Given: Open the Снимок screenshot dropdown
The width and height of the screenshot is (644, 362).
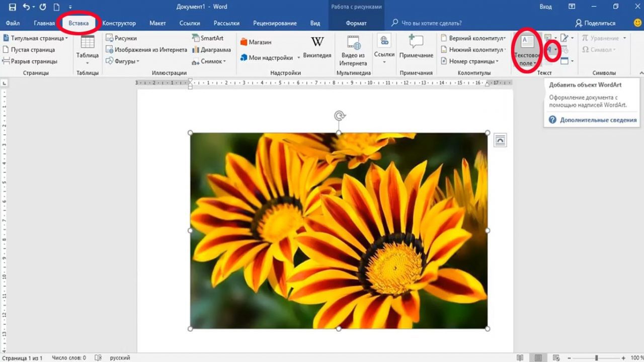Looking at the screenshot, I should click(209, 61).
